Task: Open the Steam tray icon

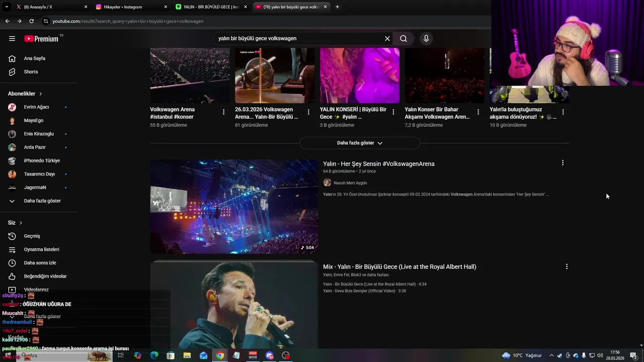Action: click(559, 355)
